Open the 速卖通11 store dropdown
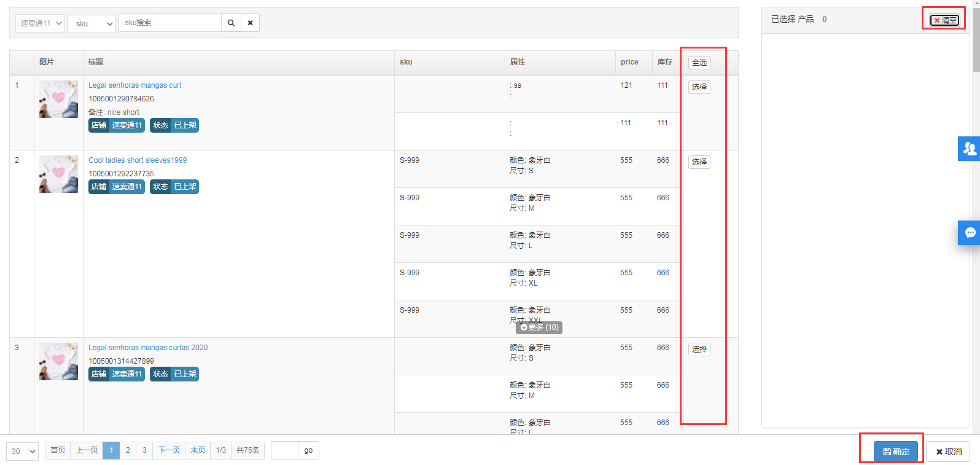Viewport: 980px width, 465px height. tap(40, 23)
